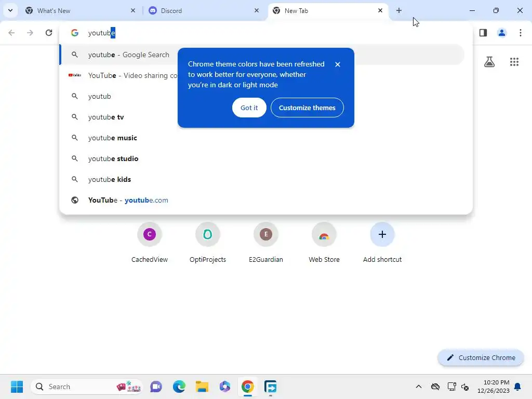Click the cloud sync tray icon

435,387
